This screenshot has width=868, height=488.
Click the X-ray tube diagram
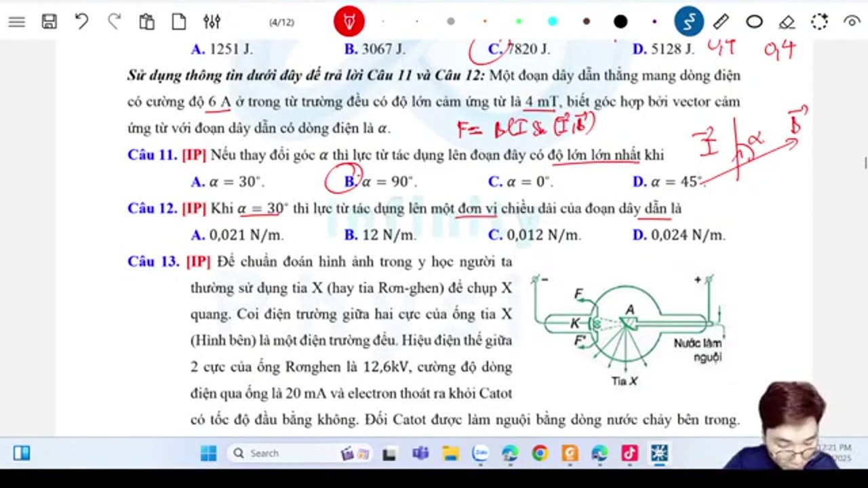tap(628, 330)
